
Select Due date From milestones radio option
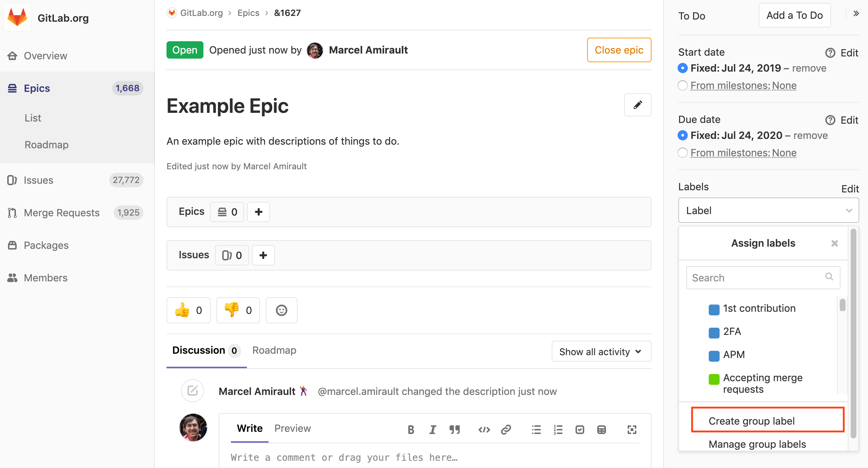[683, 153]
